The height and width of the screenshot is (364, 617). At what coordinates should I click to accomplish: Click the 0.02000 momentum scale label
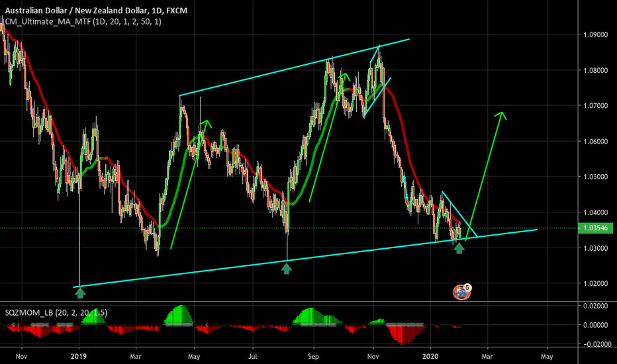[x=595, y=306]
